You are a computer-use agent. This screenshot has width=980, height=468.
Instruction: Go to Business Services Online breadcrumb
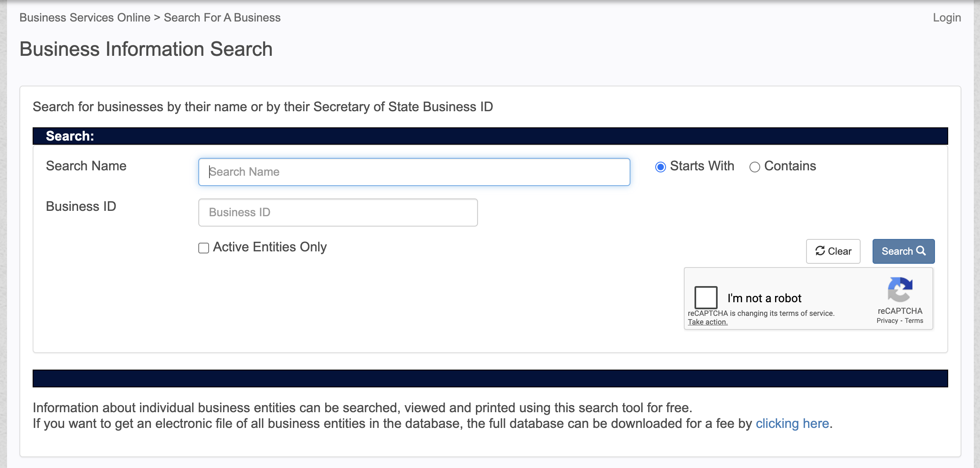(85, 18)
